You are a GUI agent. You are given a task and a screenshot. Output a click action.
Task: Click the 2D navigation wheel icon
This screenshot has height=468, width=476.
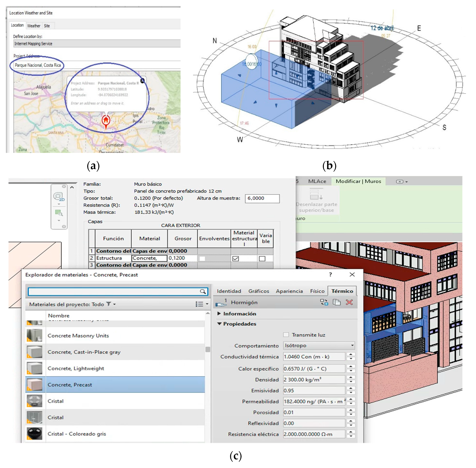click(x=58, y=197)
